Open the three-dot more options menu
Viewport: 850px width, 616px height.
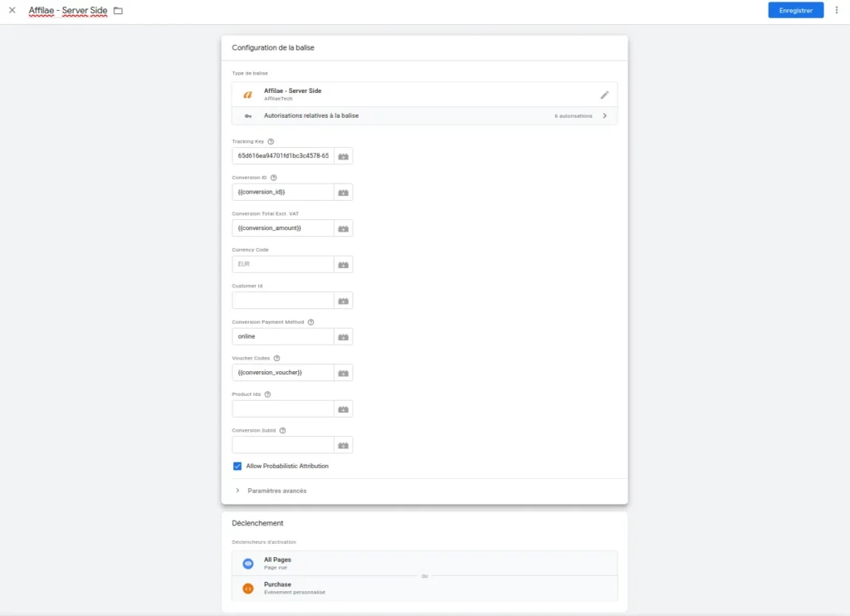[836, 11]
